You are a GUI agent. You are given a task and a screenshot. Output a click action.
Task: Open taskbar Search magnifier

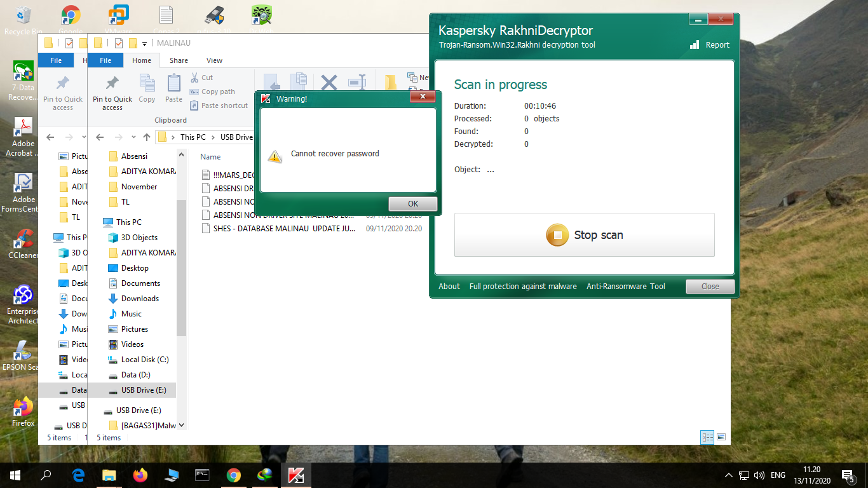[x=46, y=475]
